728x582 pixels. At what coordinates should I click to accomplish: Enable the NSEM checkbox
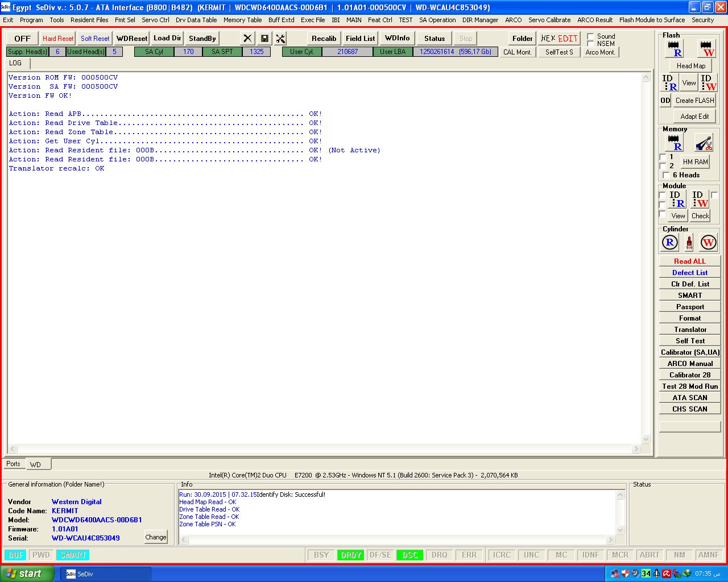pos(590,44)
